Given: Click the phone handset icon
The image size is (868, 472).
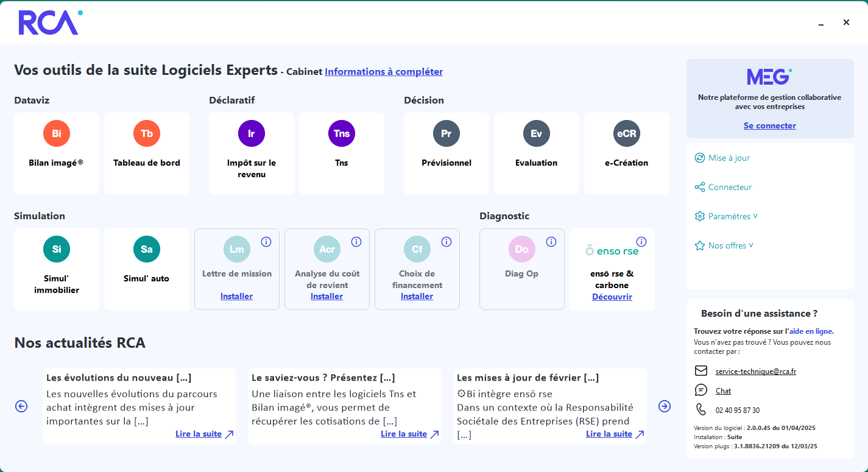Looking at the screenshot, I should [700, 410].
